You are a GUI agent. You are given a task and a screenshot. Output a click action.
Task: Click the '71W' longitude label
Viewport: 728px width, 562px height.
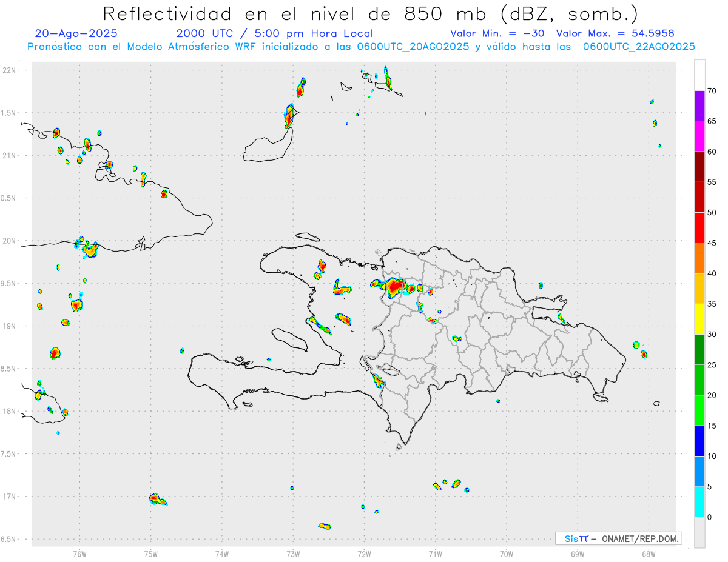coord(435,554)
